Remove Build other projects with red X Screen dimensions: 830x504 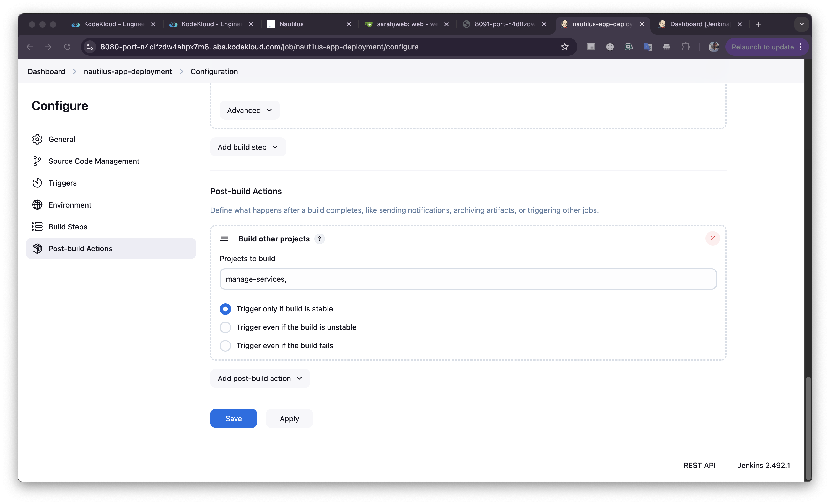[712, 239]
